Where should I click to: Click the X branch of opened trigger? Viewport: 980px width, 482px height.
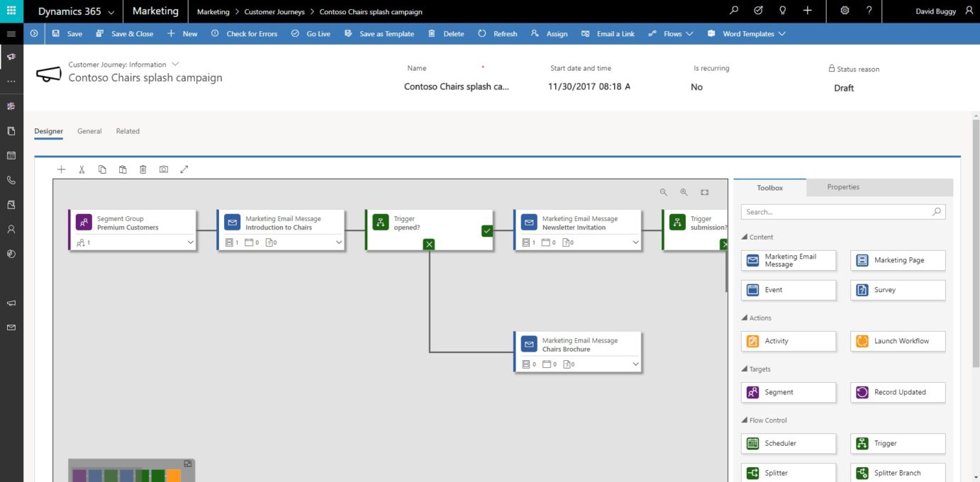(429, 244)
